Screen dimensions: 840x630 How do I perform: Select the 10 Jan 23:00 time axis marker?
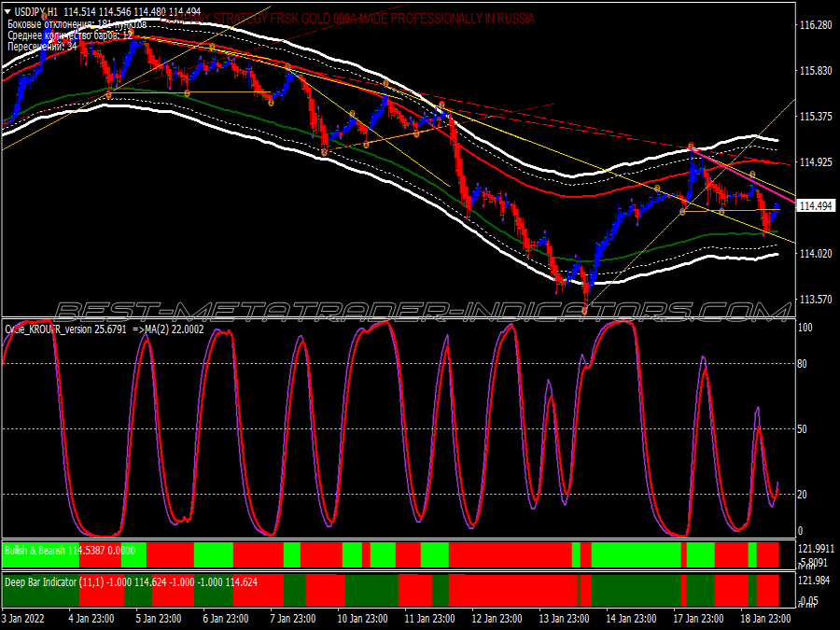point(361,618)
